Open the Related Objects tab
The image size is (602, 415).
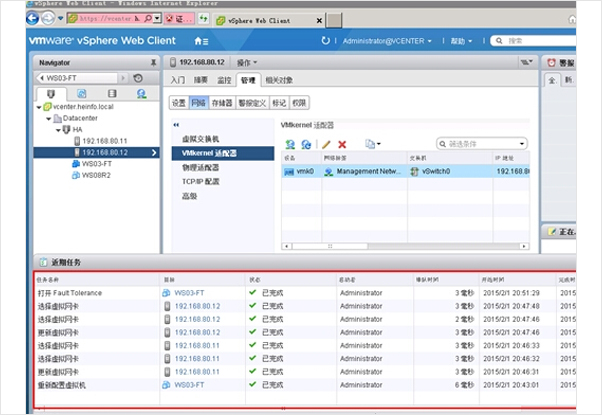tap(279, 80)
